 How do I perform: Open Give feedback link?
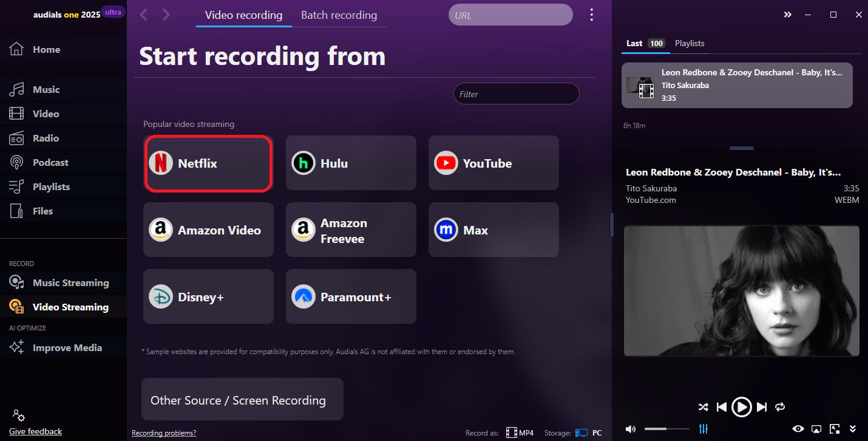point(35,432)
